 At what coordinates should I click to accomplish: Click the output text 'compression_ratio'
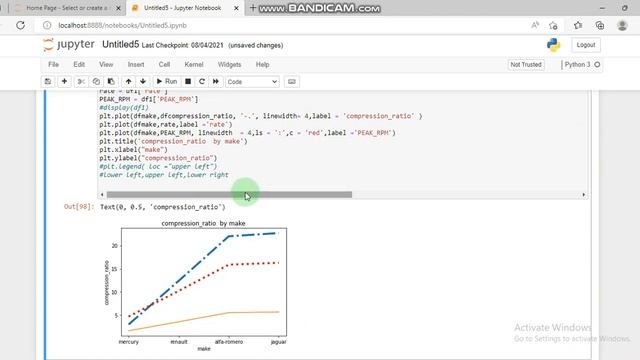[x=188, y=207]
